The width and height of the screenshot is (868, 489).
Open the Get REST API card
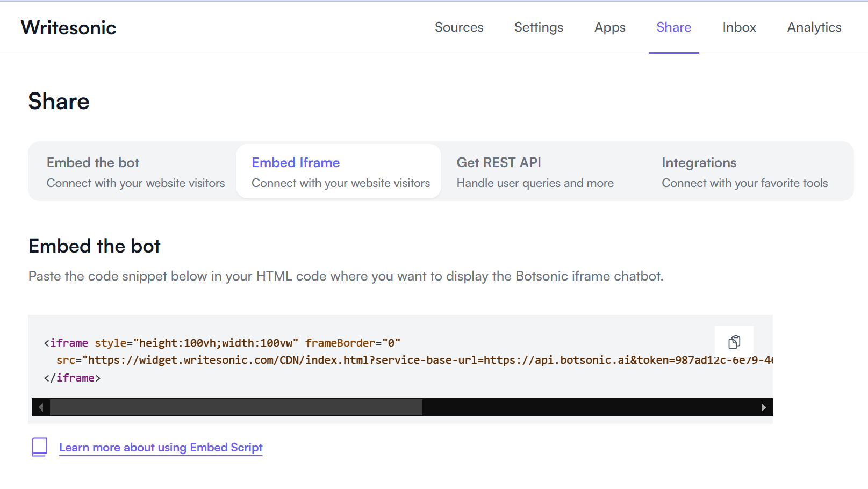(x=535, y=171)
